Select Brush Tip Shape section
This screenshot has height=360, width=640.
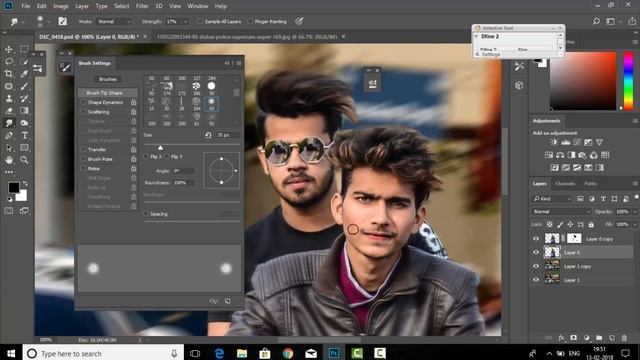(108, 93)
